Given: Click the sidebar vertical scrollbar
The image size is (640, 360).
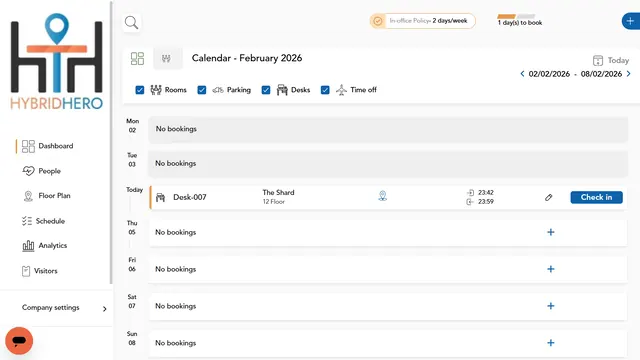Looking at the screenshot, I should point(111,143).
